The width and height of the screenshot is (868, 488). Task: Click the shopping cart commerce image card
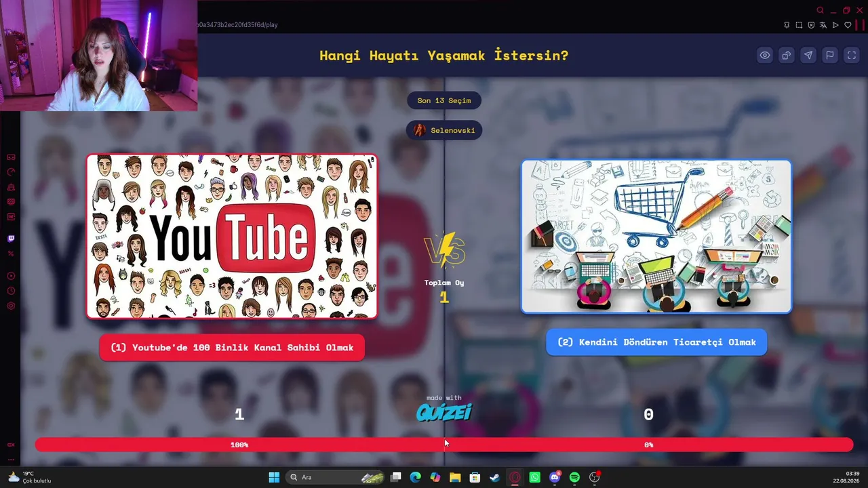click(x=656, y=237)
